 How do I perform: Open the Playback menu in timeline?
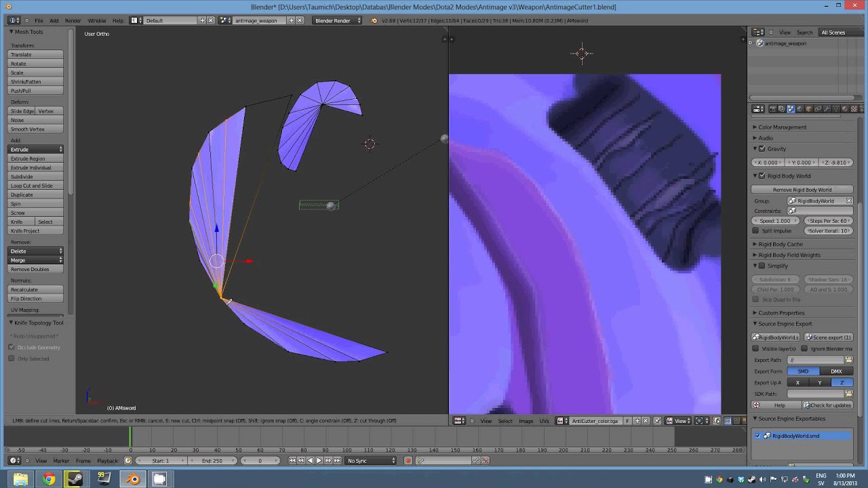coord(107,461)
